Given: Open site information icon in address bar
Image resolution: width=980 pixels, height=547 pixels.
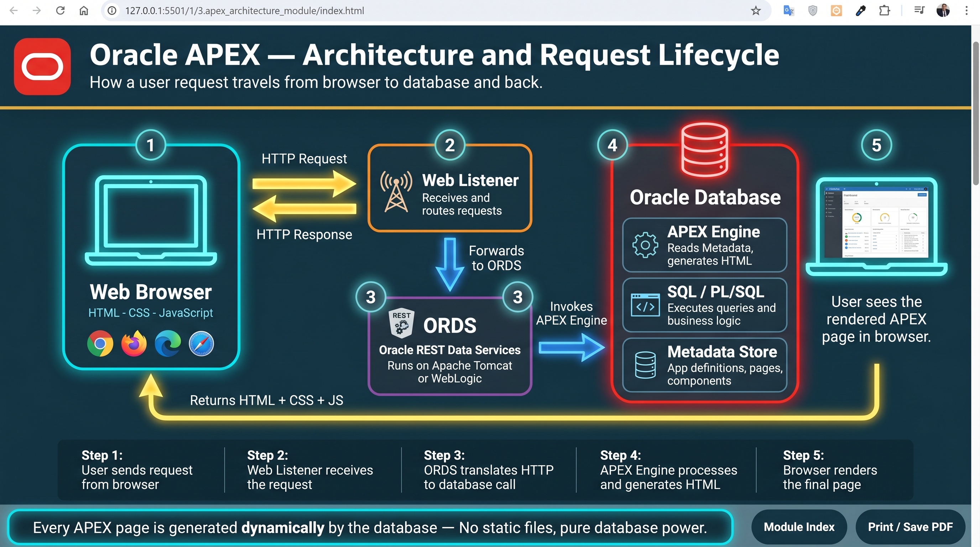Looking at the screenshot, I should [112, 11].
